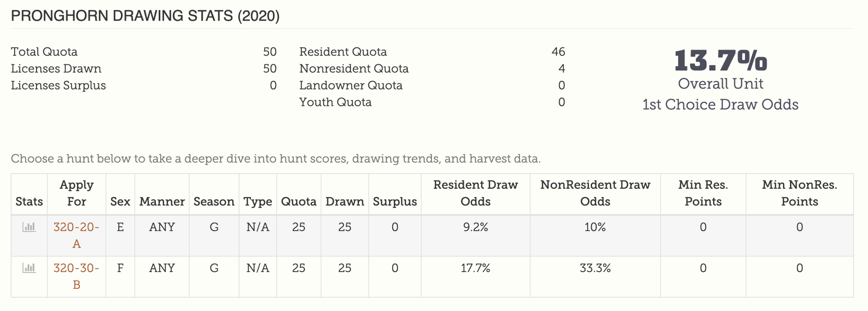Click the Min Res. Points header
This screenshot has height=311, width=868.
coord(703,193)
